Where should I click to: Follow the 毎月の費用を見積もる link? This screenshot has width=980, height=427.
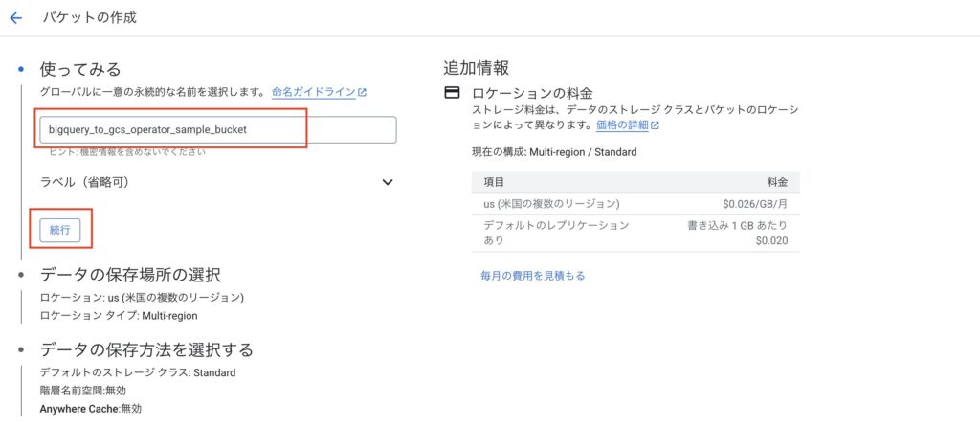532,276
